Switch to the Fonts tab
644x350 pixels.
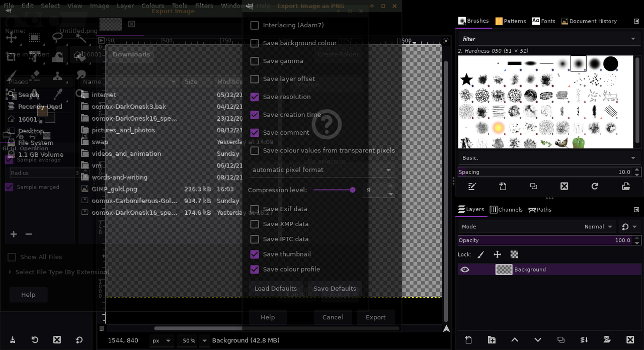(x=543, y=21)
